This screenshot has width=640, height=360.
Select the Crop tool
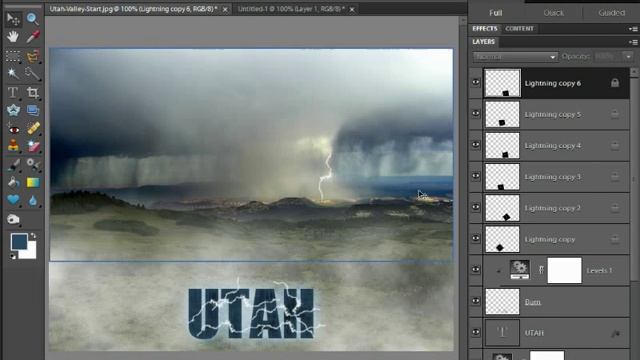(33, 93)
